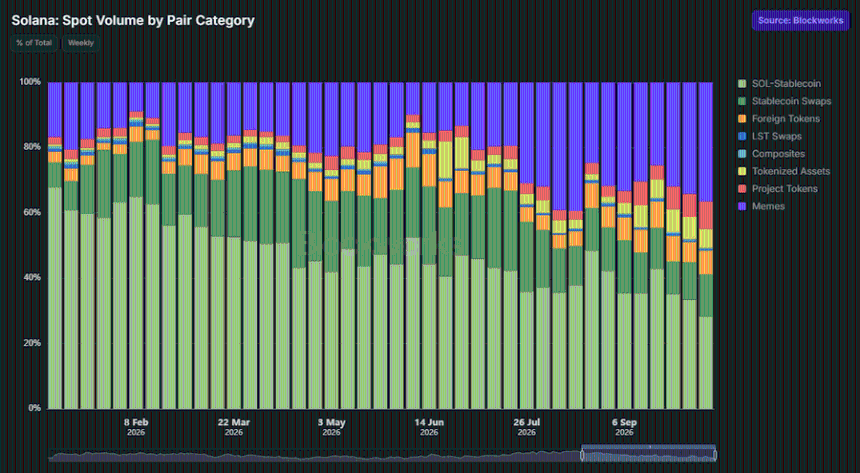Click the 40% y-axis label
Image resolution: width=860 pixels, height=473 pixels.
tap(32, 278)
